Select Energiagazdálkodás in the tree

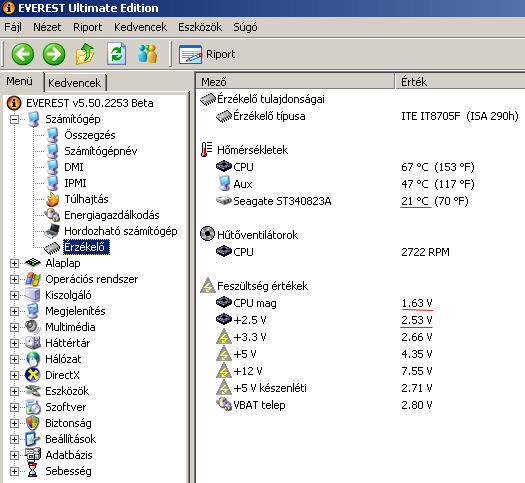112,215
